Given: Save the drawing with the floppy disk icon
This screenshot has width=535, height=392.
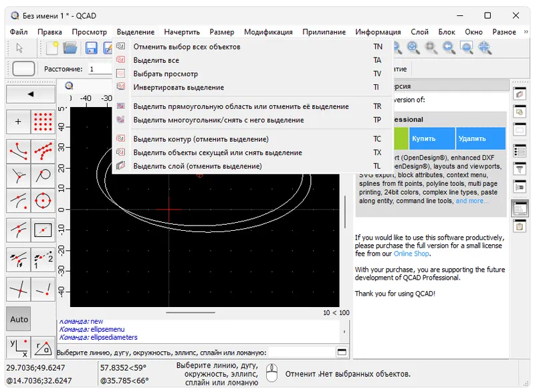Looking at the screenshot, I should click(91, 47).
